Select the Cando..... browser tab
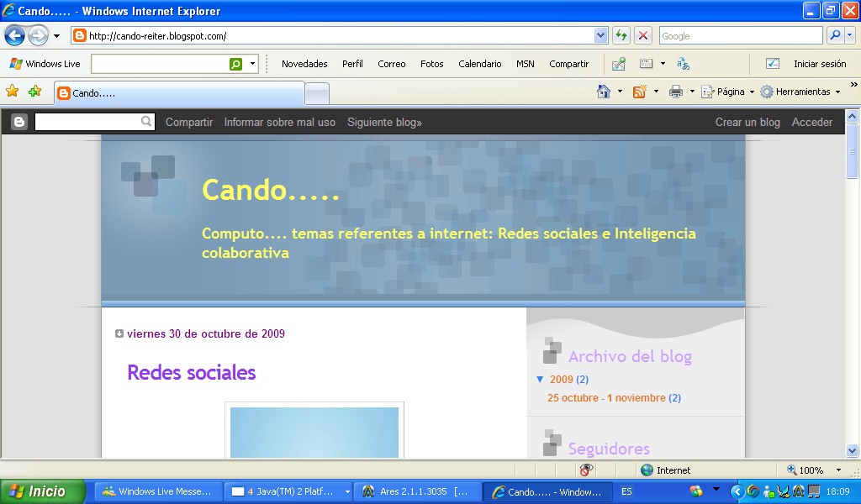 pos(178,93)
